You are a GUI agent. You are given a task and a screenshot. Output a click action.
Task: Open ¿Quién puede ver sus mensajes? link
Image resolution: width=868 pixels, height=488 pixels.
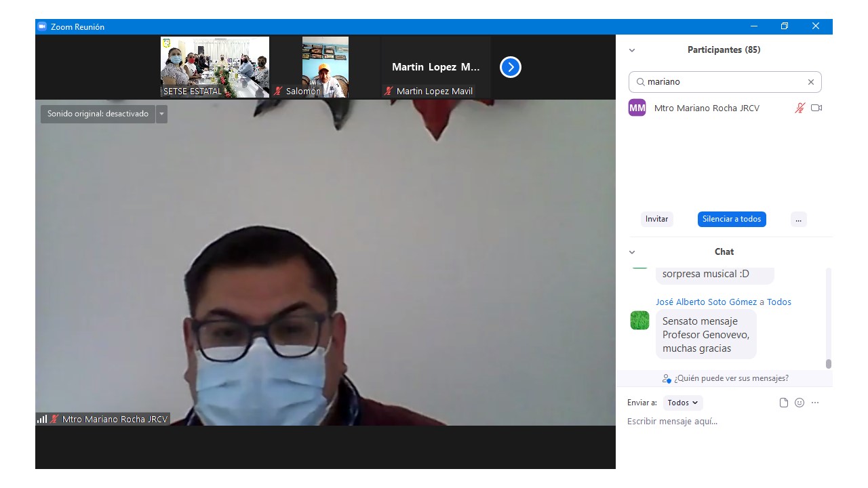pyautogui.click(x=731, y=378)
